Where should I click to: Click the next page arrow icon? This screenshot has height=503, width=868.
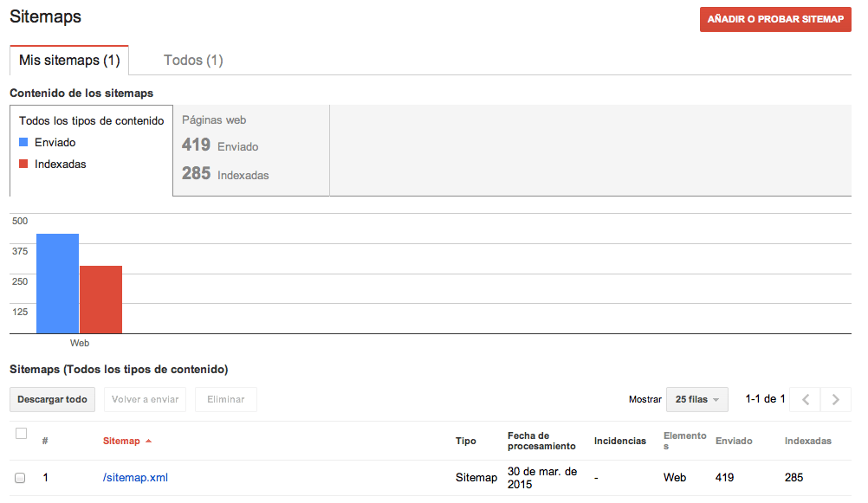pyautogui.click(x=835, y=399)
